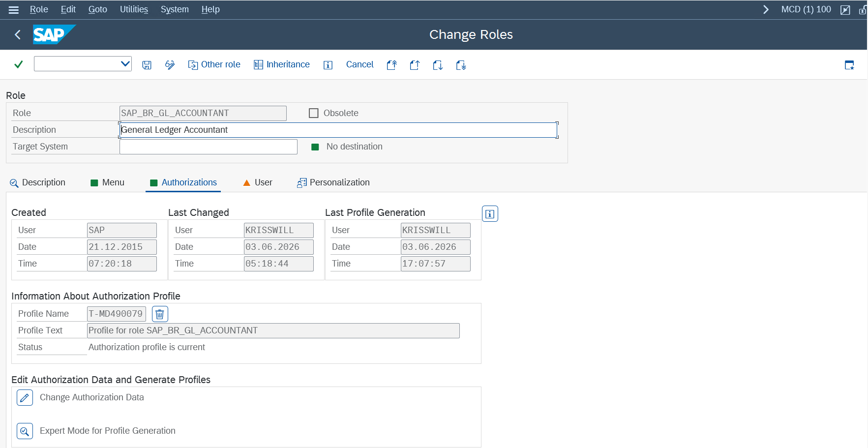Click the Last Changed User field
Image resolution: width=868 pixels, height=448 pixels.
tap(279, 230)
